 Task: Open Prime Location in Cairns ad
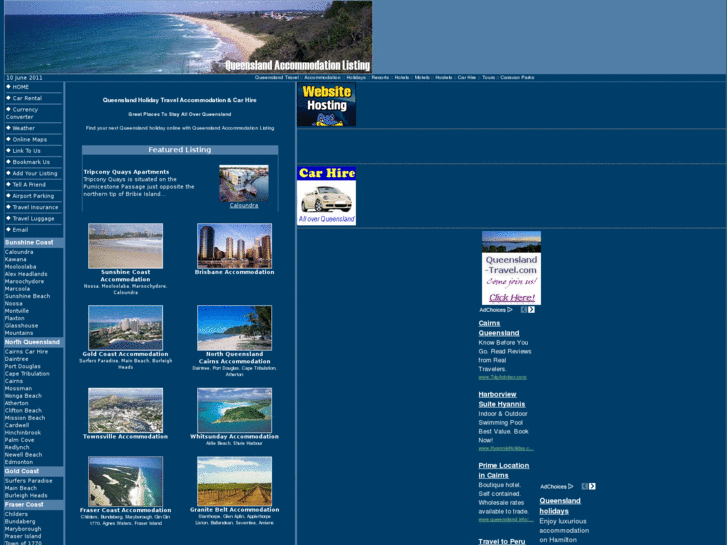coord(504,470)
